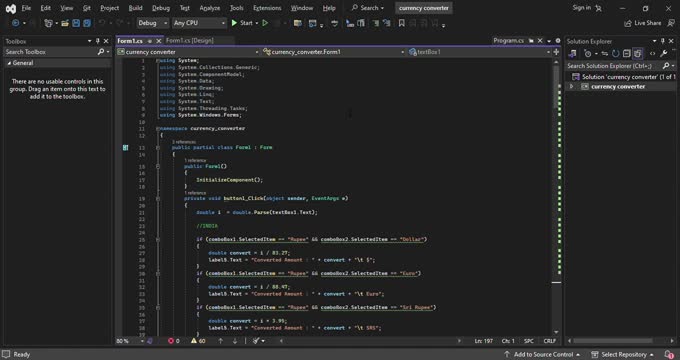Click the bookmark icon in toolbar
Screen dimensions: 680x360
tap(402, 23)
